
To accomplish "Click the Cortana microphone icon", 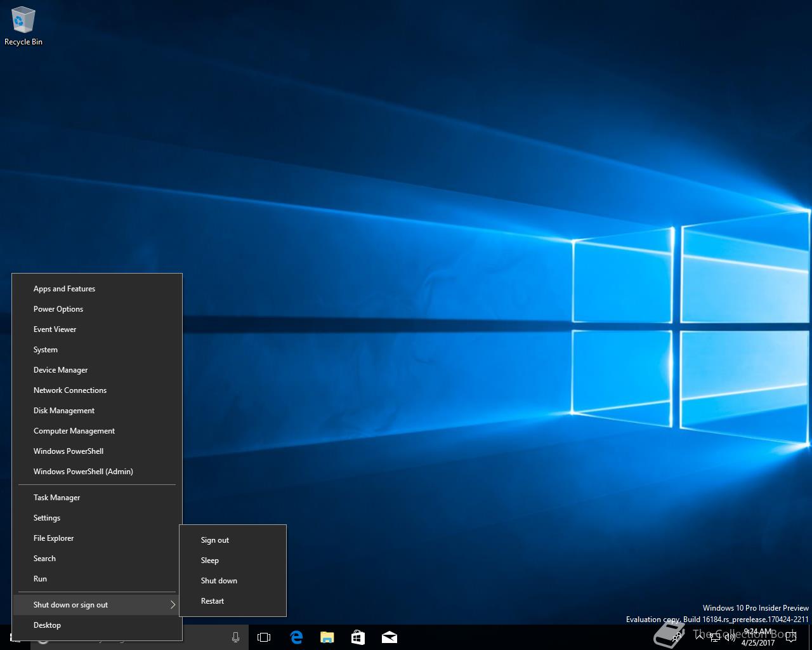I will [x=235, y=637].
